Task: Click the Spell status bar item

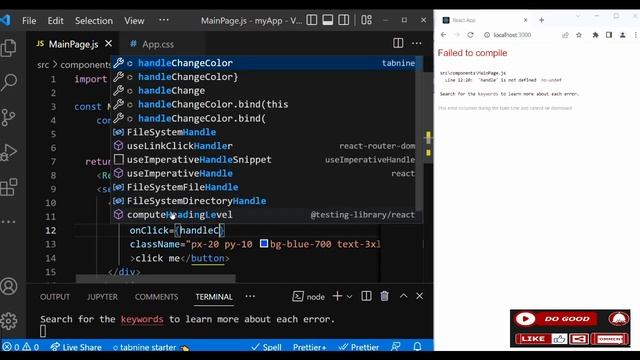Action: click(x=266, y=347)
